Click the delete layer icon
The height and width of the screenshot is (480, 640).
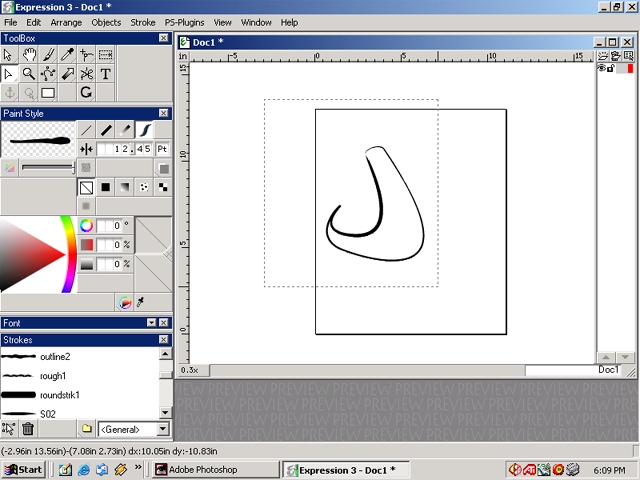(x=616, y=56)
